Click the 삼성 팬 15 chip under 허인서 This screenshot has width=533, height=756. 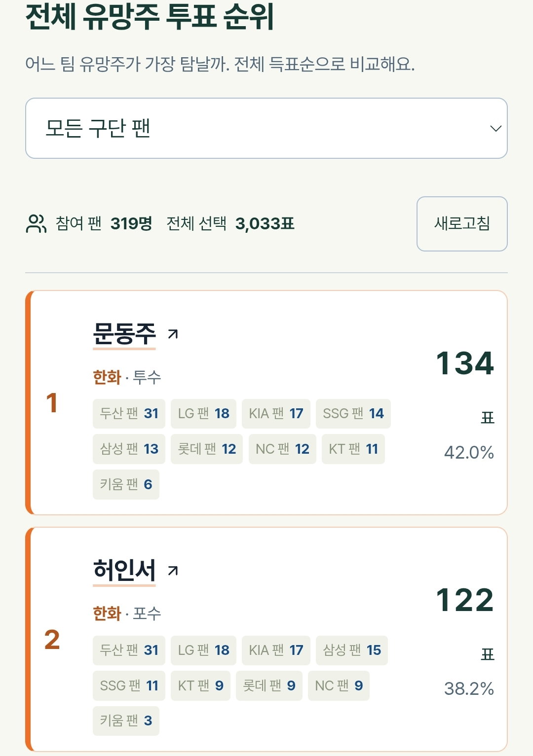(x=352, y=650)
